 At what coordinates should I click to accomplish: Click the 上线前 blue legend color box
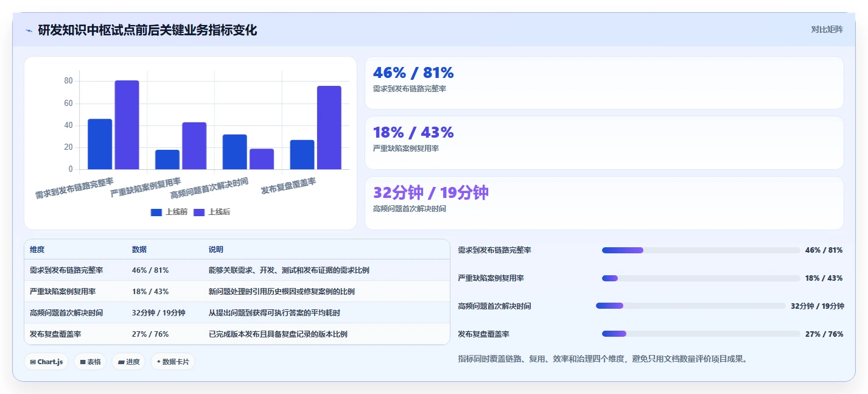click(x=156, y=212)
